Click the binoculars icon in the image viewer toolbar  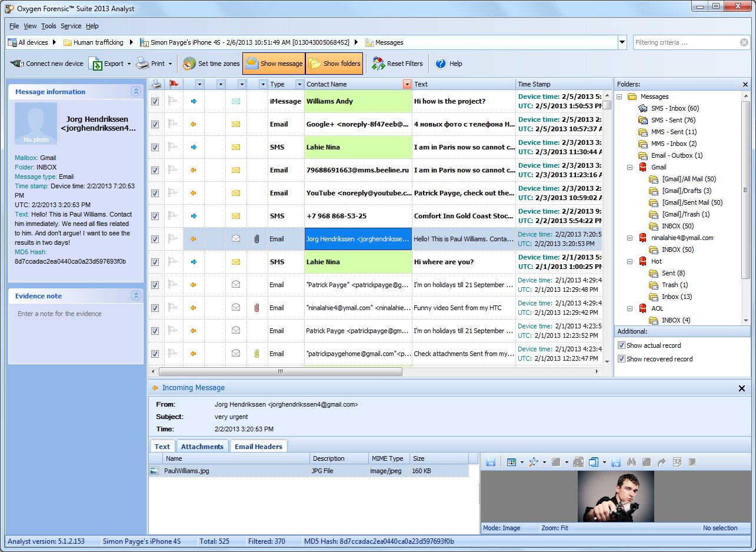click(x=632, y=462)
